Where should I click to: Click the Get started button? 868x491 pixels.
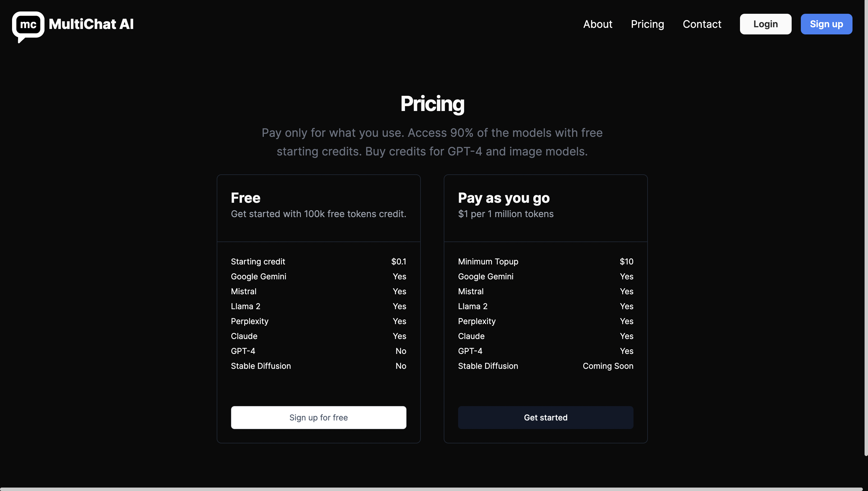[x=545, y=418]
